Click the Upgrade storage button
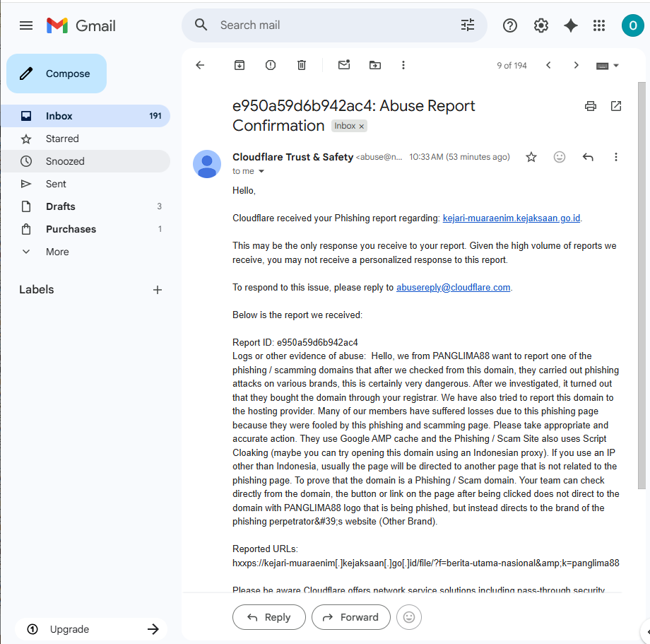Viewport: 650px width, 644px height. 91,629
